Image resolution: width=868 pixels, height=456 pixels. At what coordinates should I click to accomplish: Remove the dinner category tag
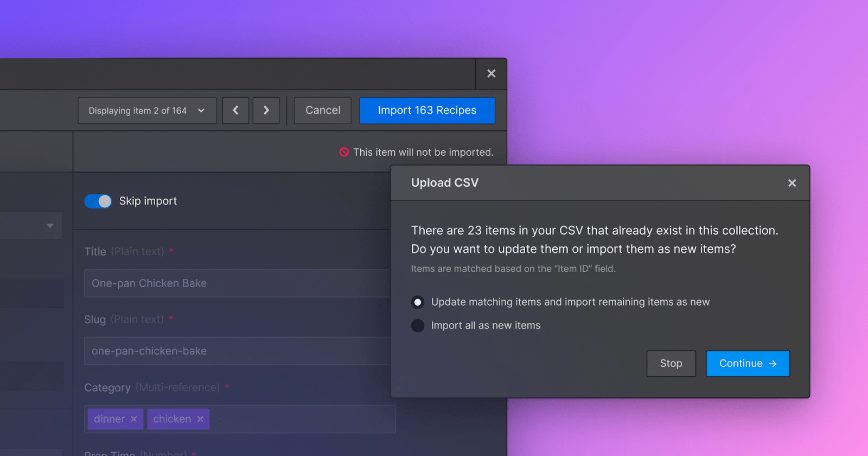134,419
